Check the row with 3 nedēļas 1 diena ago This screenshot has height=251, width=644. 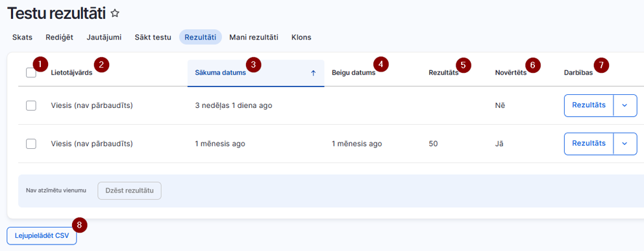tap(31, 106)
